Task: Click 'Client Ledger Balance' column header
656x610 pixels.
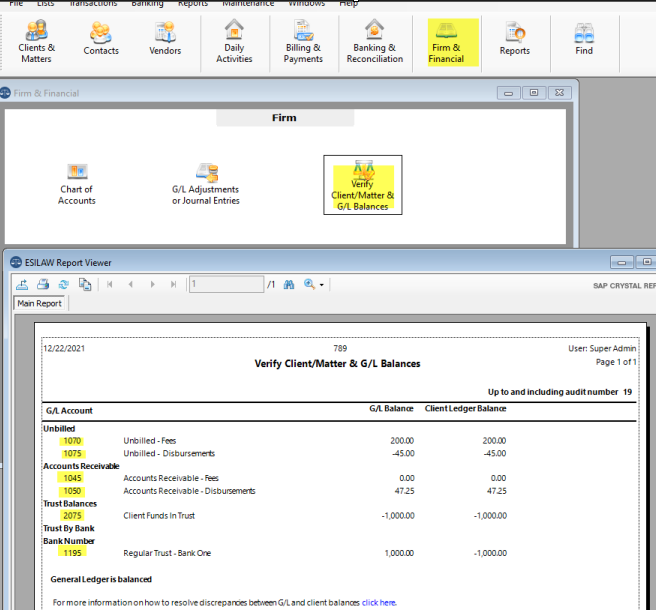Action: point(465,408)
